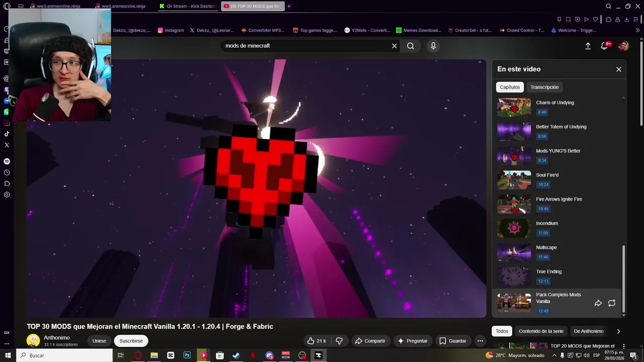The width and height of the screenshot is (644, 362).
Task: Open Opera easy setup menu icon
Action: (x=636, y=20)
